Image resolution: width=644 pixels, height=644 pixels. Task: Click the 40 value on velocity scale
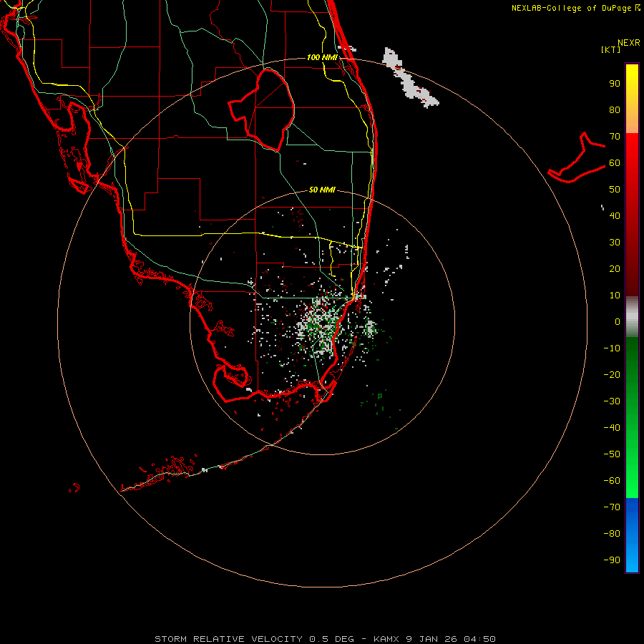coord(615,215)
